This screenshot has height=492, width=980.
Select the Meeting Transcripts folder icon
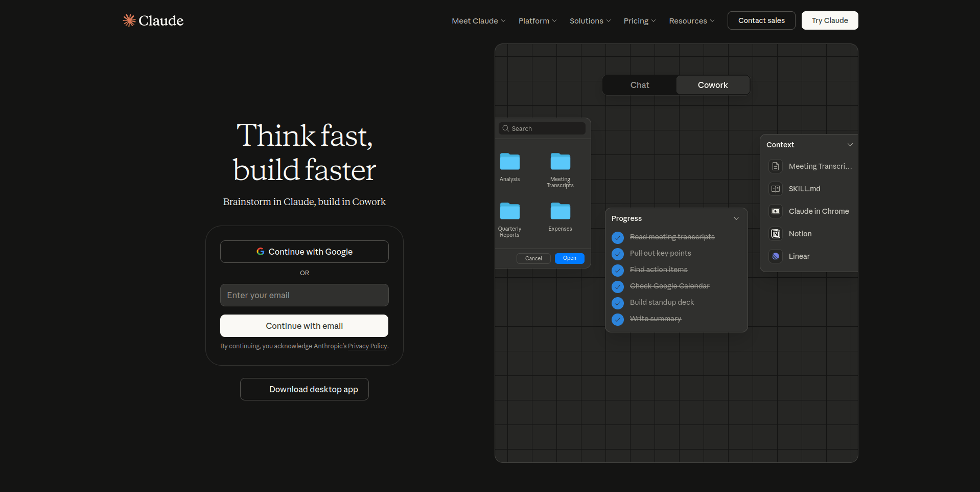(x=560, y=162)
